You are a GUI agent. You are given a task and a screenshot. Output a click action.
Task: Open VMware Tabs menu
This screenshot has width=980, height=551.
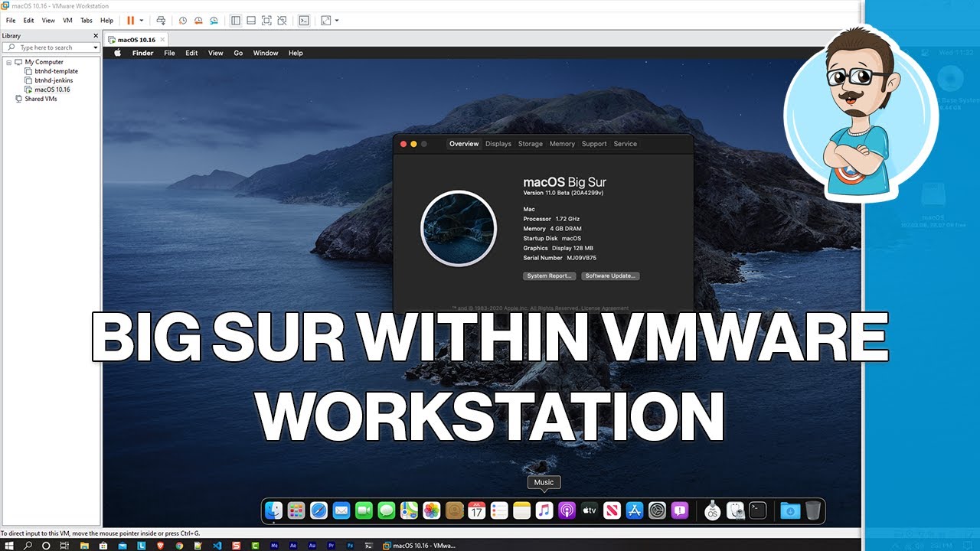click(x=87, y=21)
